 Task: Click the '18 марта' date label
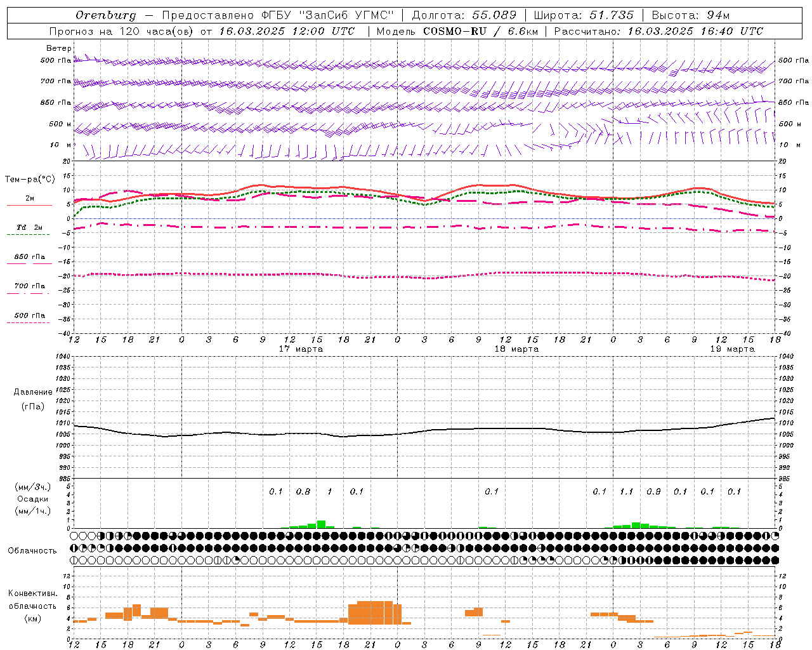click(x=516, y=349)
